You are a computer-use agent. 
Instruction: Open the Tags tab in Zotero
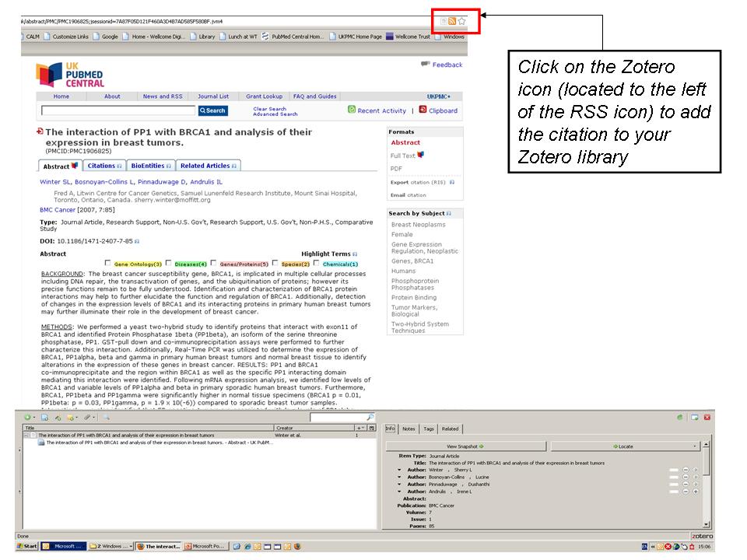429,429
